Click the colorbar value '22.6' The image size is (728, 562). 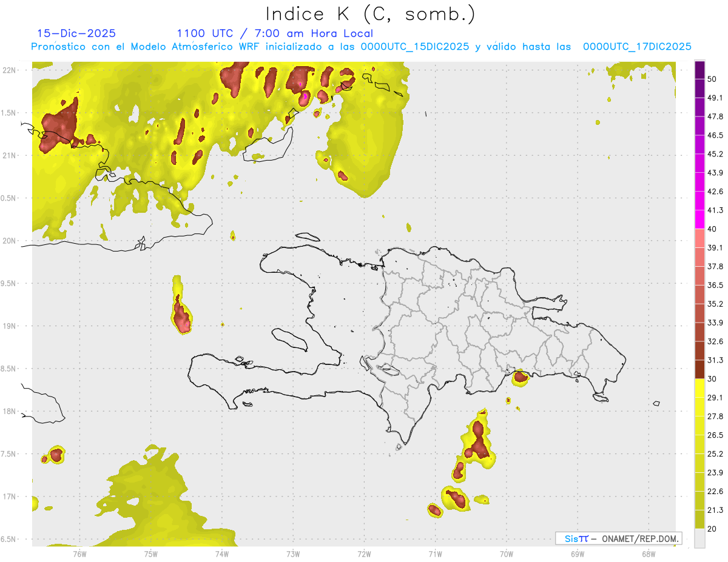tap(715, 491)
